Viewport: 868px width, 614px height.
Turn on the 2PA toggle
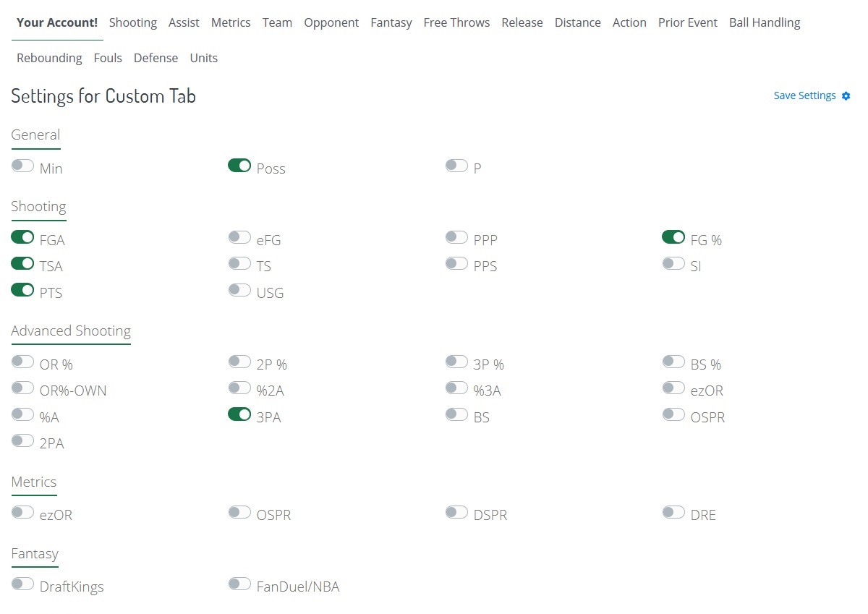coord(23,440)
